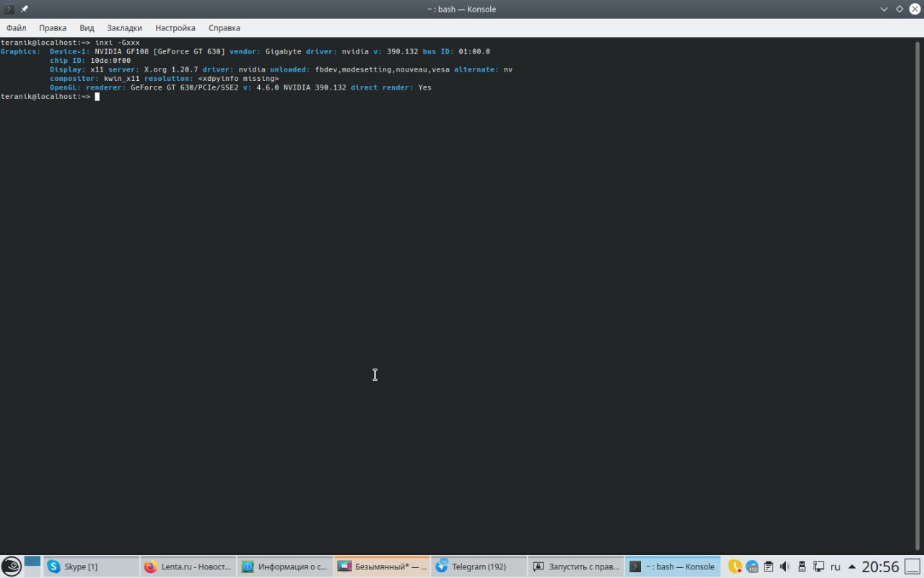Switch to Информация о с... taskbar entry
Viewport: 924px width, 578px height.
[285, 566]
